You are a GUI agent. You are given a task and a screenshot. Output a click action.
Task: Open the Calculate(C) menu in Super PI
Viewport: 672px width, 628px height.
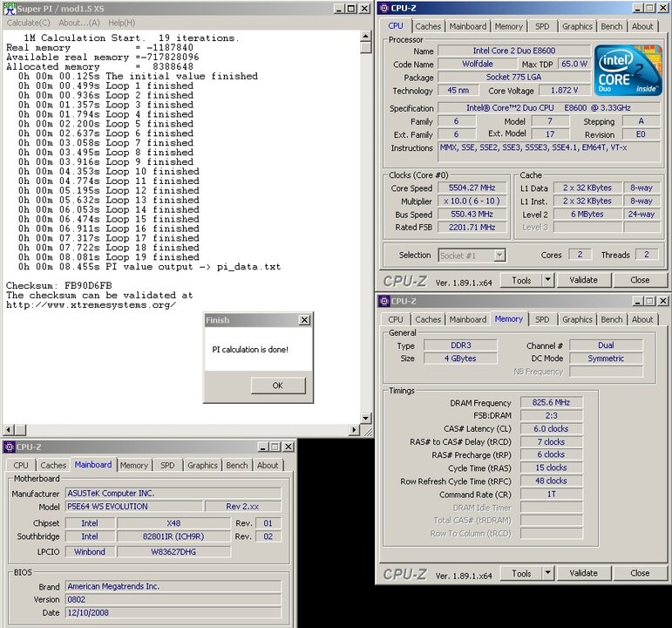(x=28, y=23)
